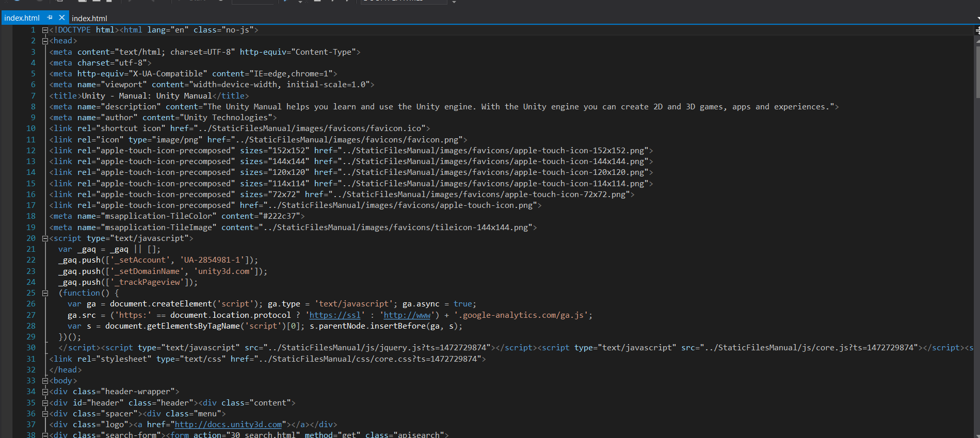
Task: Open the http://www link in code
Action: 407,315
